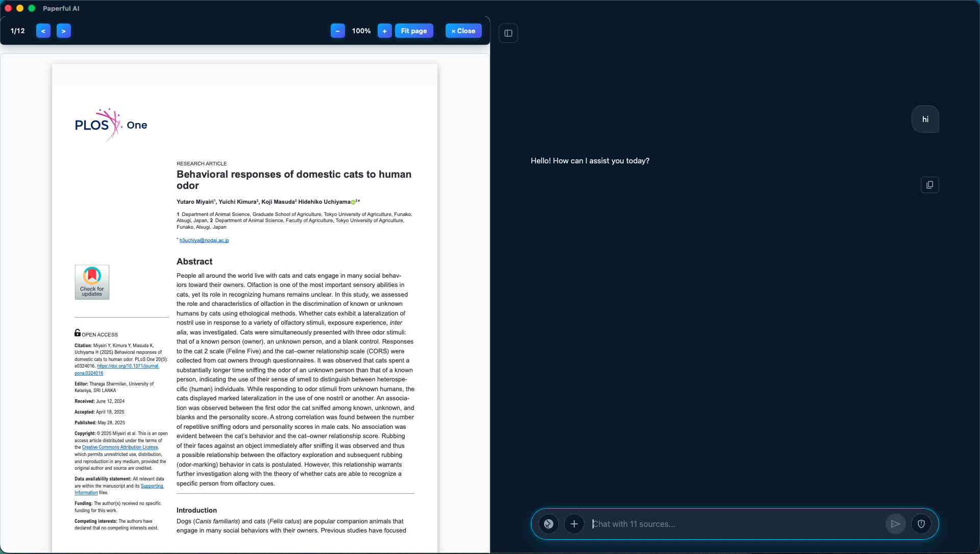Add a source with the plus icon in the chat bar
The height and width of the screenshot is (554, 980).
(574, 524)
